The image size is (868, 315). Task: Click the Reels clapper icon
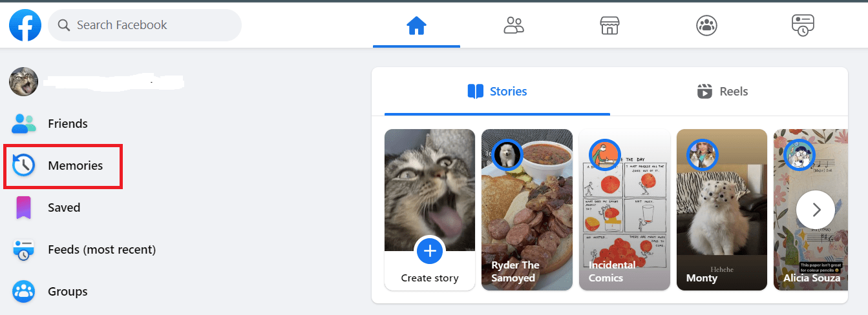(704, 91)
